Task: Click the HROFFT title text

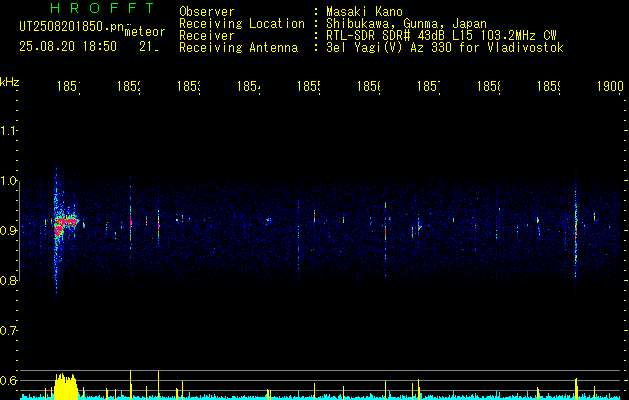Action: point(103,8)
